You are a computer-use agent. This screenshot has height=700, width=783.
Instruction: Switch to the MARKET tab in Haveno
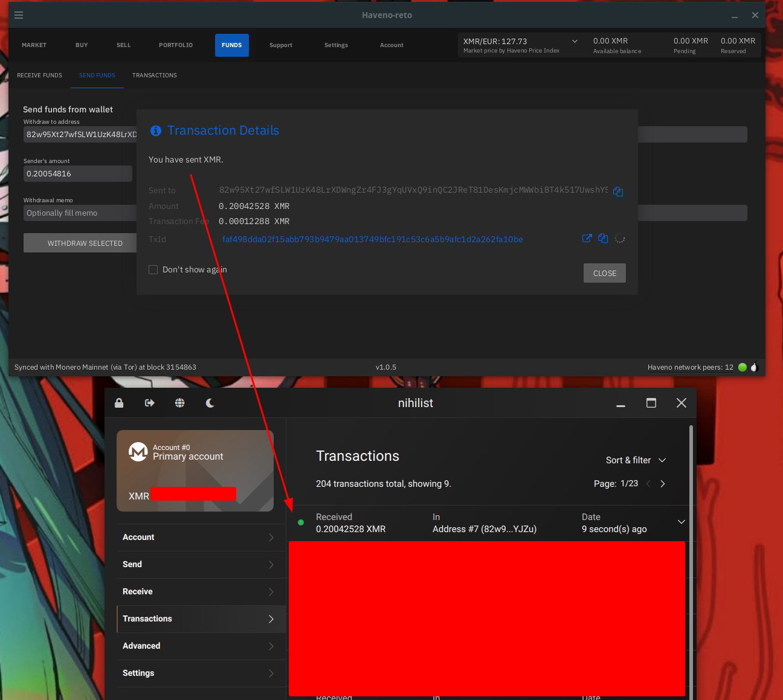tap(34, 45)
